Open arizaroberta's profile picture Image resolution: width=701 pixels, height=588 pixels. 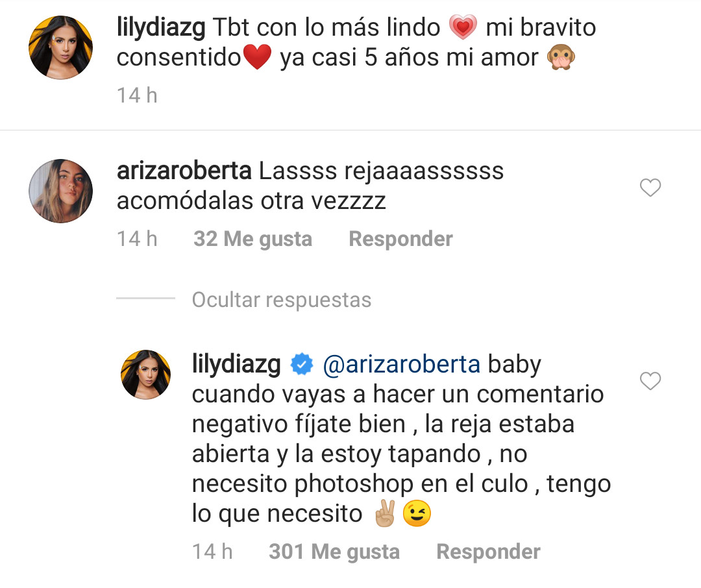[61, 191]
